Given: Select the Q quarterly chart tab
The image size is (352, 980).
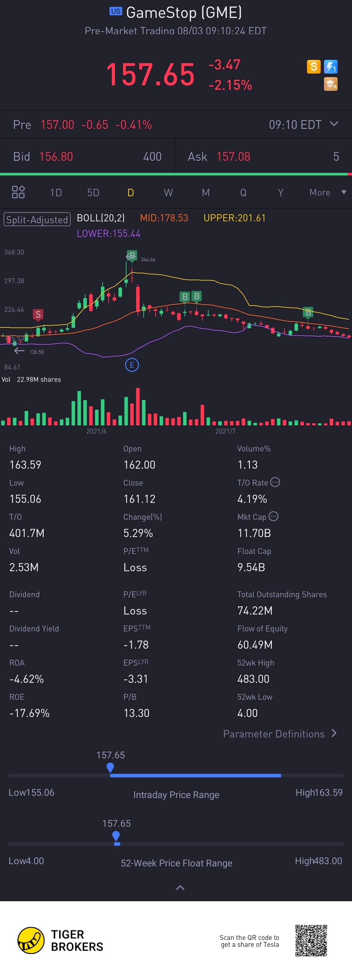Looking at the screenshot, I should pos(243,192).
